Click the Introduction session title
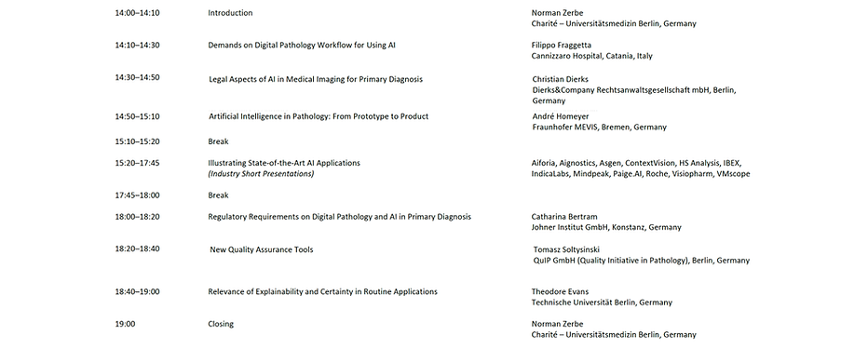Screen dimensions: 868x349 point(230,13)
